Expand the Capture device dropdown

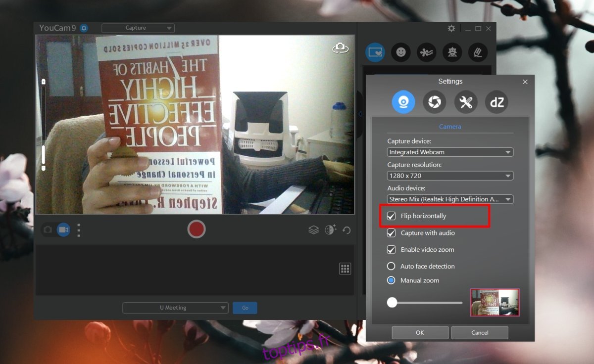(x=450, y=152)
